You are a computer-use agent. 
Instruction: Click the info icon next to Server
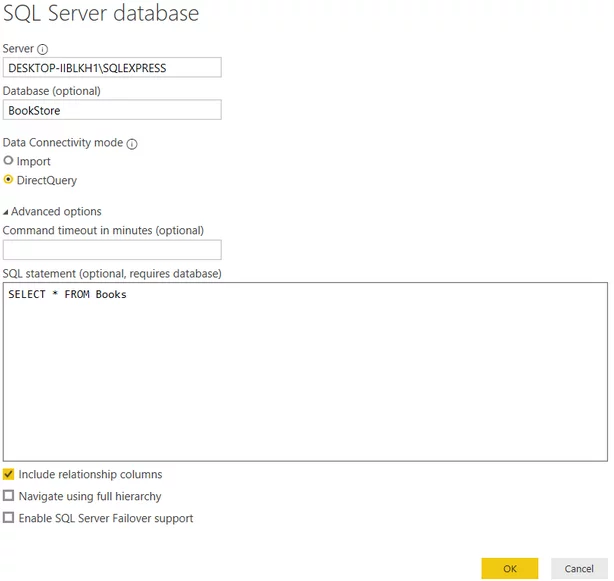[x=43, y=49]
